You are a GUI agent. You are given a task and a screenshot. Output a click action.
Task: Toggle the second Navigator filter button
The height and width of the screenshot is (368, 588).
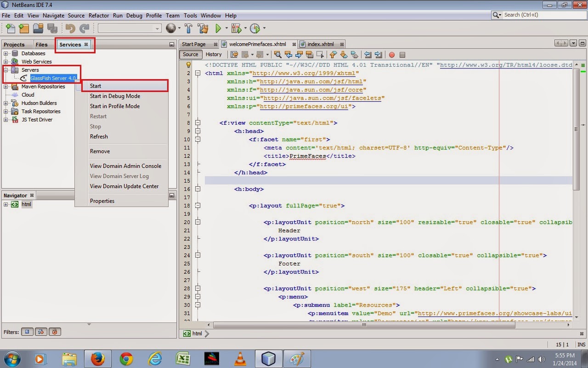point(41,332)
